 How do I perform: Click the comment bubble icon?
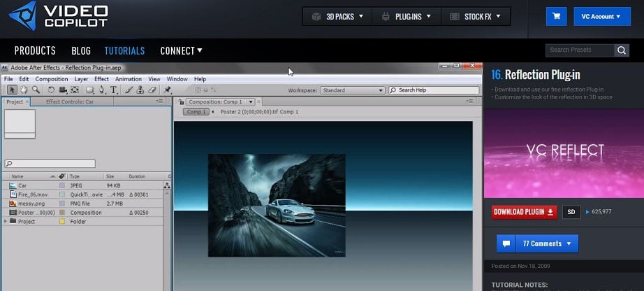pos(506,243)
